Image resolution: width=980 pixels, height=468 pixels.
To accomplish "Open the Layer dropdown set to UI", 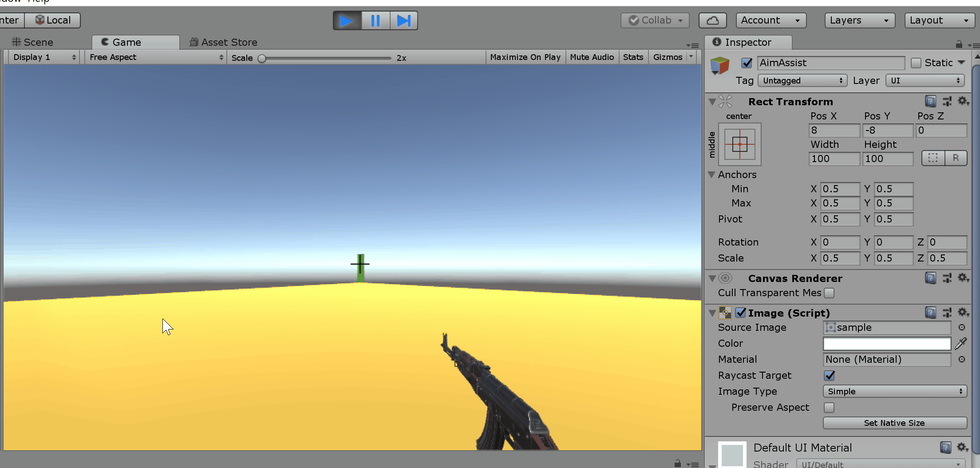I will coord(925,80).
